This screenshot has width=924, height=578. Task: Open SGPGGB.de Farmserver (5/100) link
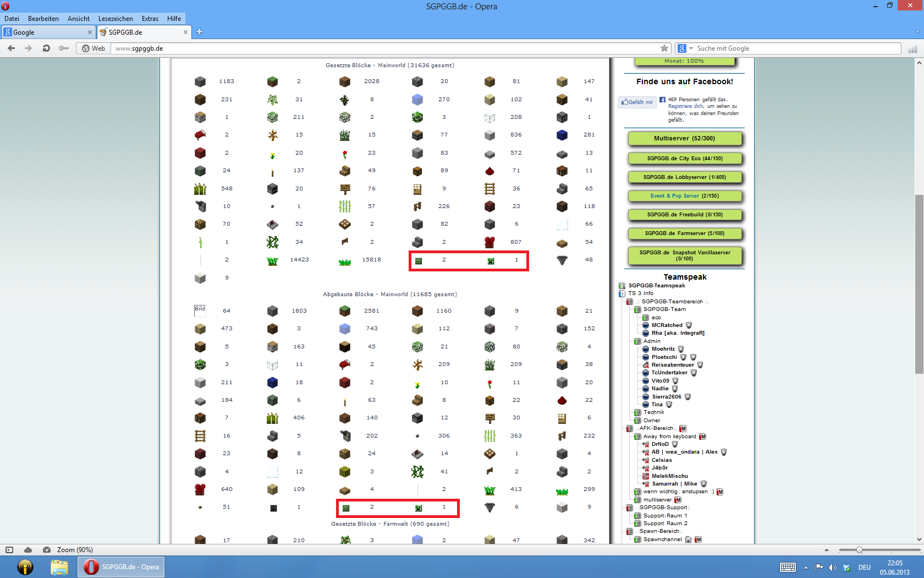point(684,233)
